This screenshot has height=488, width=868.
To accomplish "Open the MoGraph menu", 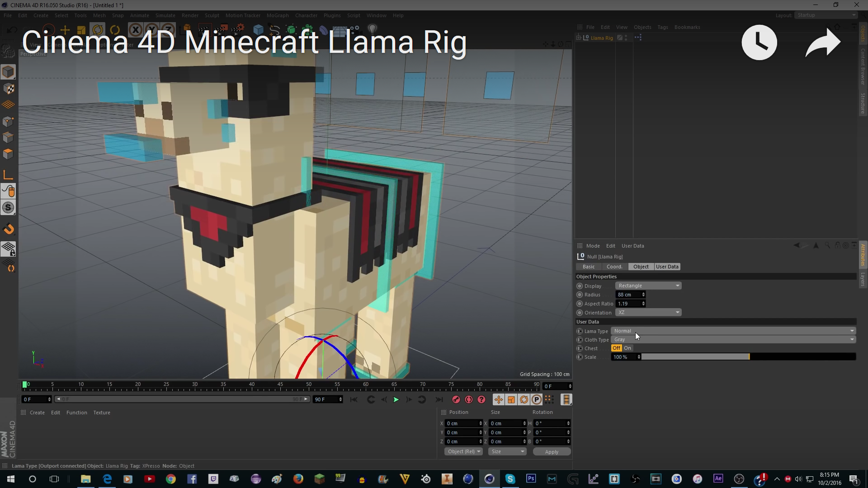I will coord(278,15).
